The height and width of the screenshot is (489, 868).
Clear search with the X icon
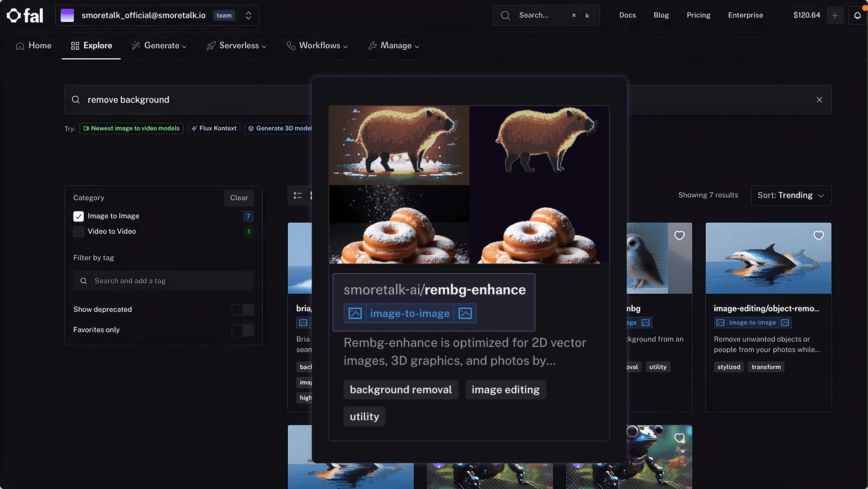819,100
